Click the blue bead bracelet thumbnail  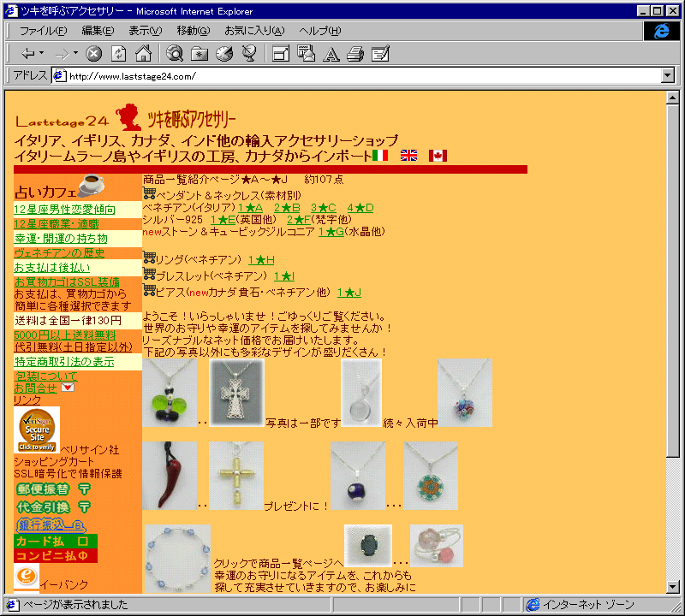(x=177, y=559)
